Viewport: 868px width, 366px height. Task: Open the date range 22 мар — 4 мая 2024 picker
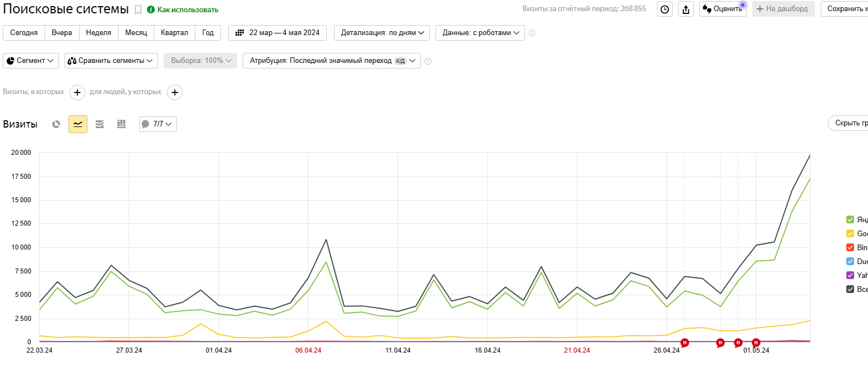pyautogui.click(x=278, y=33)
